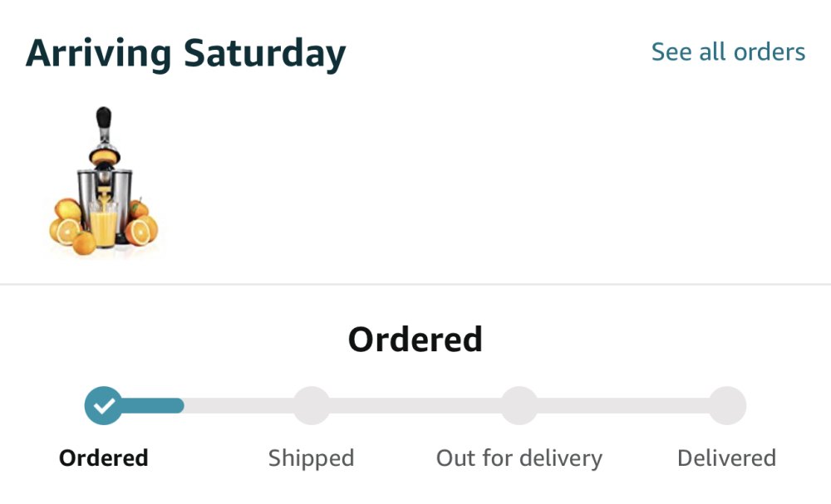Click the Shipped label under tracker
This screenshot has height=504, width=831.
[311, 458]
